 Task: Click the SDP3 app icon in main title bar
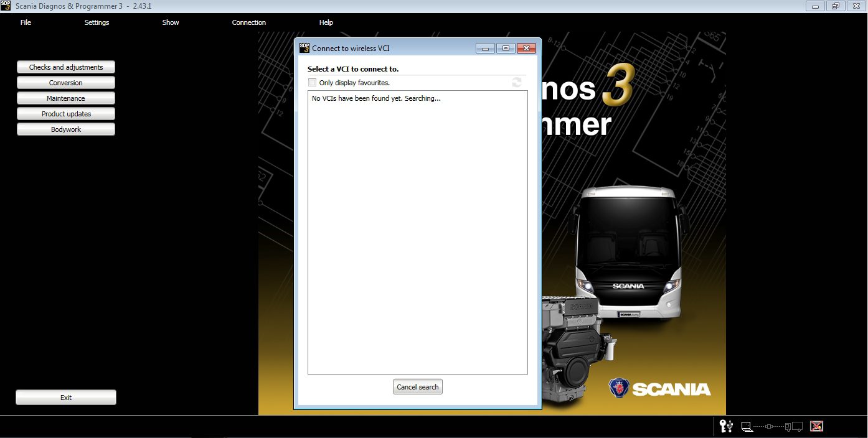point(6,6)
